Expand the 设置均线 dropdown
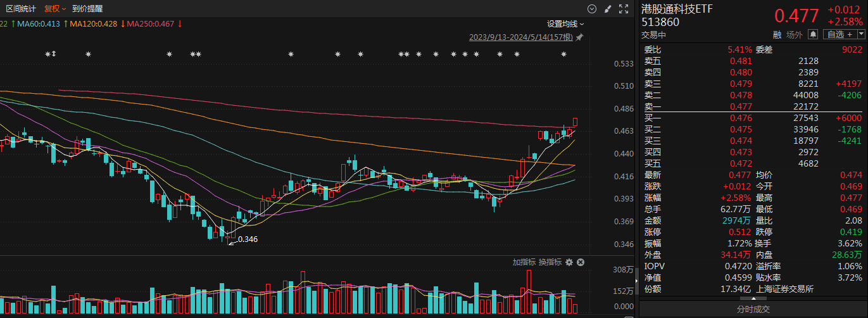The height and width of the screenshot is (318, 868). [565, 24]
